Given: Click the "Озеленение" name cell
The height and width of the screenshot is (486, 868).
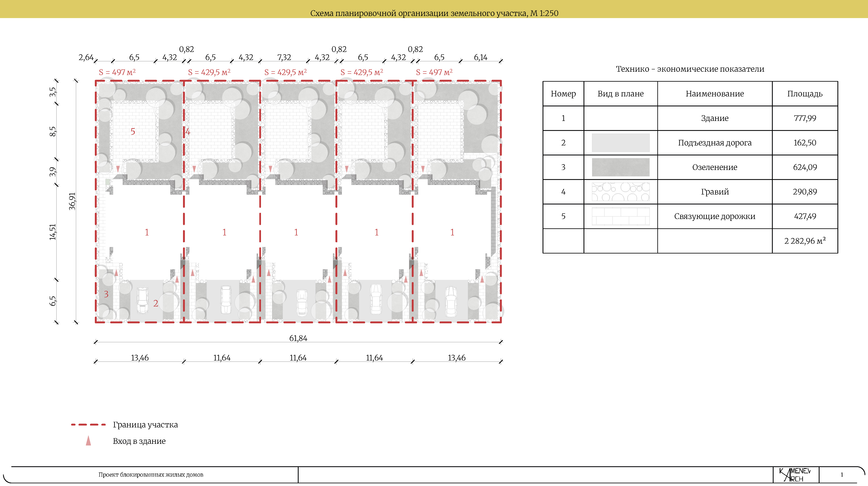Looking at the screenshot, I should (715, 167).
